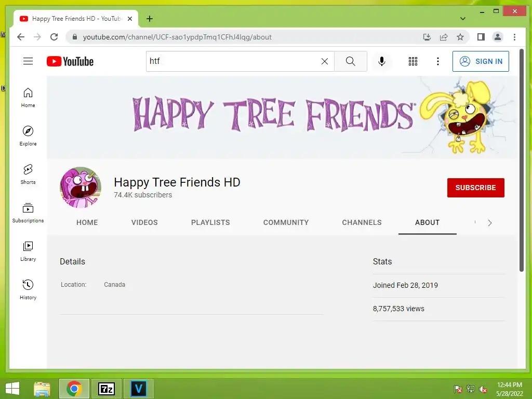Select the ABOUT tab
Viewport: 532px width, 399px height.
click(x=427, y=222)
